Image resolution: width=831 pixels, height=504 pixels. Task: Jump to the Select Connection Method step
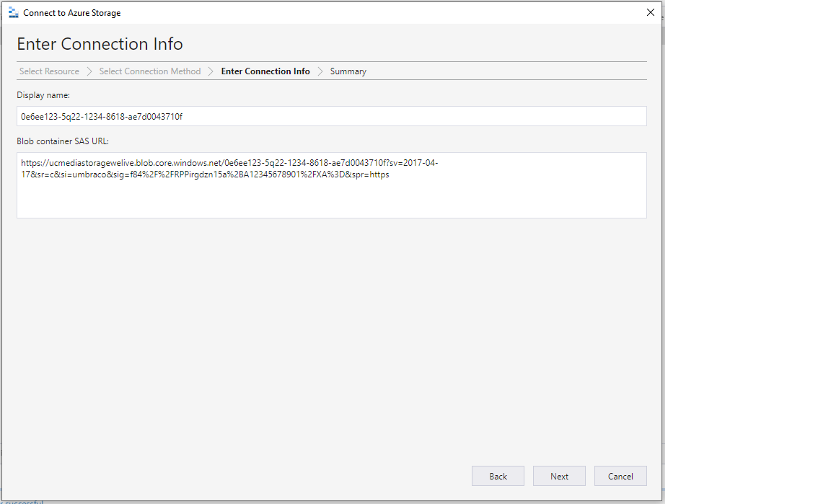point(150,71)
